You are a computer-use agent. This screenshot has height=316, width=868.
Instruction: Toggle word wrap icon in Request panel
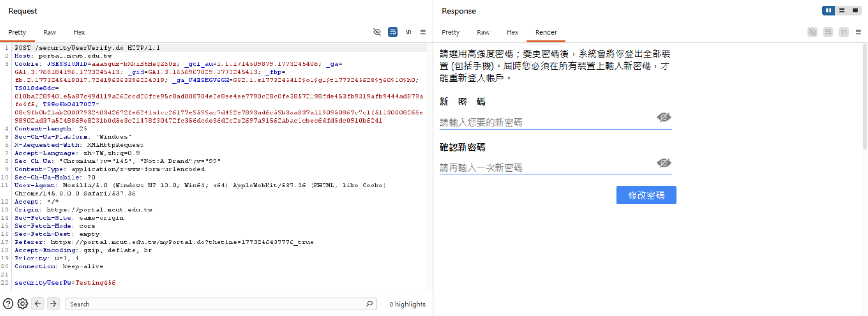pos(393,32)
